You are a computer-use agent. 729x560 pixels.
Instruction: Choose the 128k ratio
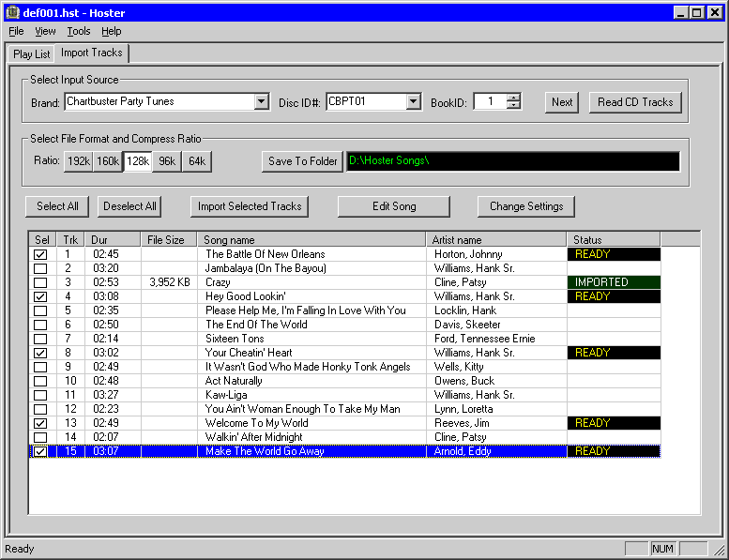click(138, 161)
